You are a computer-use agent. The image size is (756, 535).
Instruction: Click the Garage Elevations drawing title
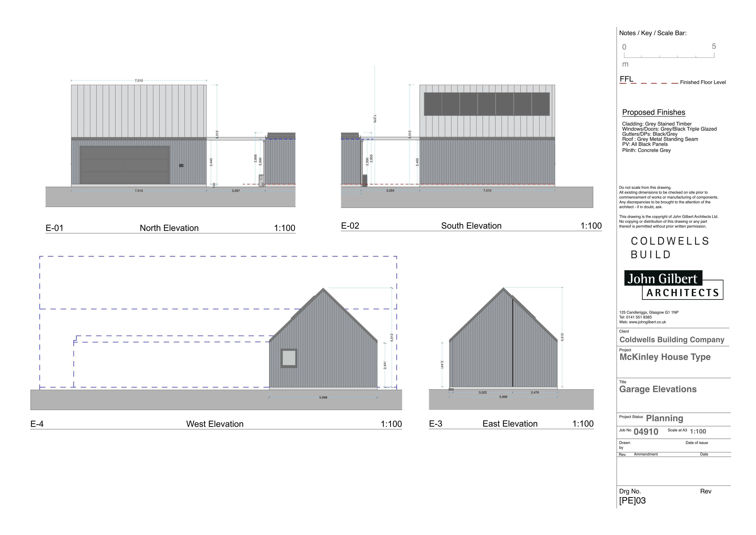pos(658,389)
